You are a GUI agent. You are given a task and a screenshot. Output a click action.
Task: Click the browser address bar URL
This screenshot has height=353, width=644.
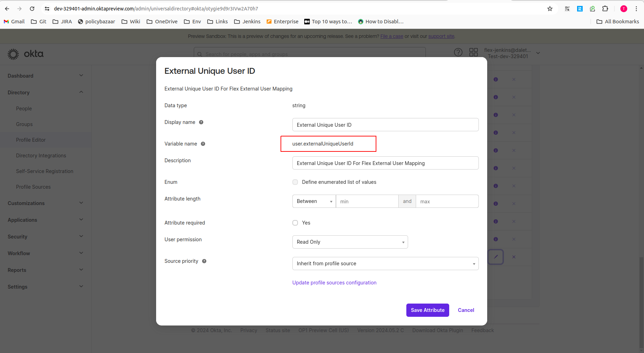(x=156, y=9)
